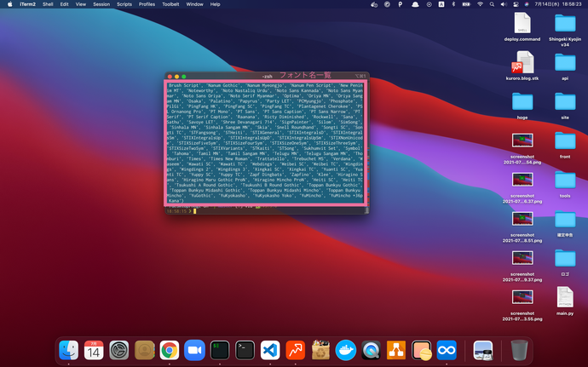The width and height of the screenshot is (588, 367).
Task: Open the Preview app icon in the dock
Action: pos(483,350)
